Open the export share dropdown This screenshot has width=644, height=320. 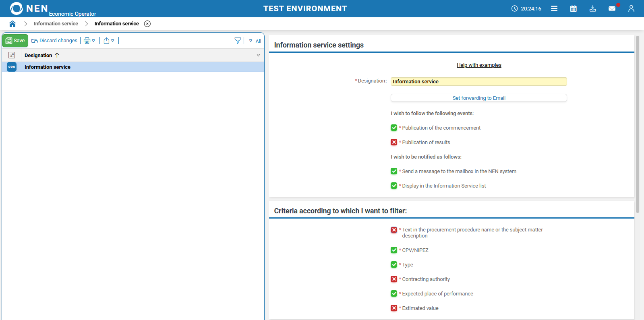click(x=109, y=41)
